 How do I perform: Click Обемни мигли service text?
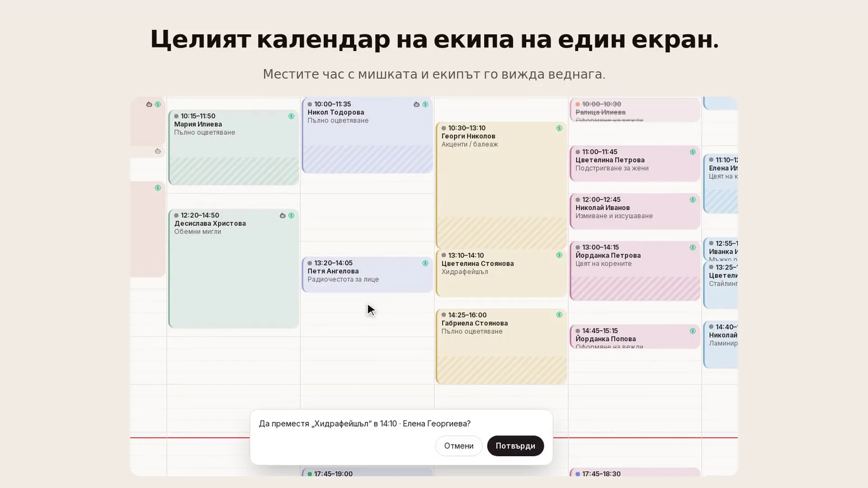coord(198,231)
